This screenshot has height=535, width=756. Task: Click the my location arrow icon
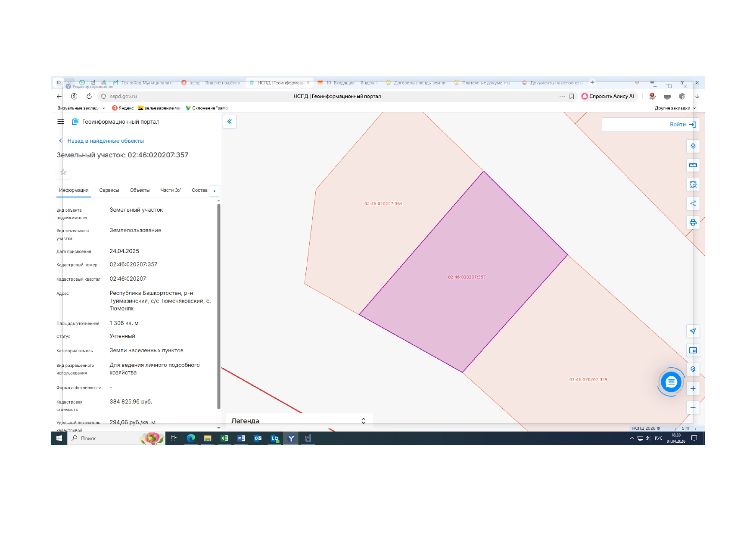click(693, 331)
